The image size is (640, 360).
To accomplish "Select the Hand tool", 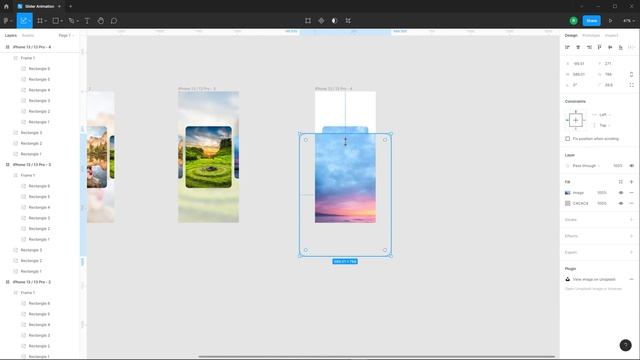I will tap(100, 20).
